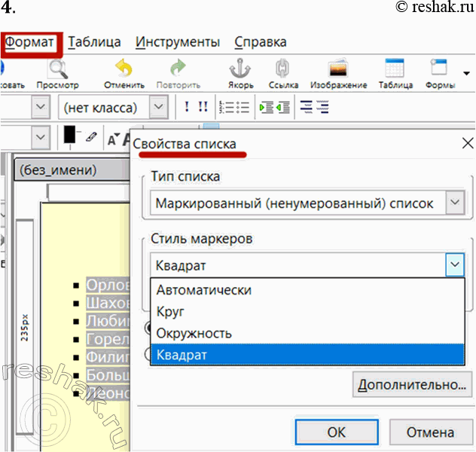Click the Формы toolbar icon
This screenshot has height=452, width=476.
[x=438, y=70]
